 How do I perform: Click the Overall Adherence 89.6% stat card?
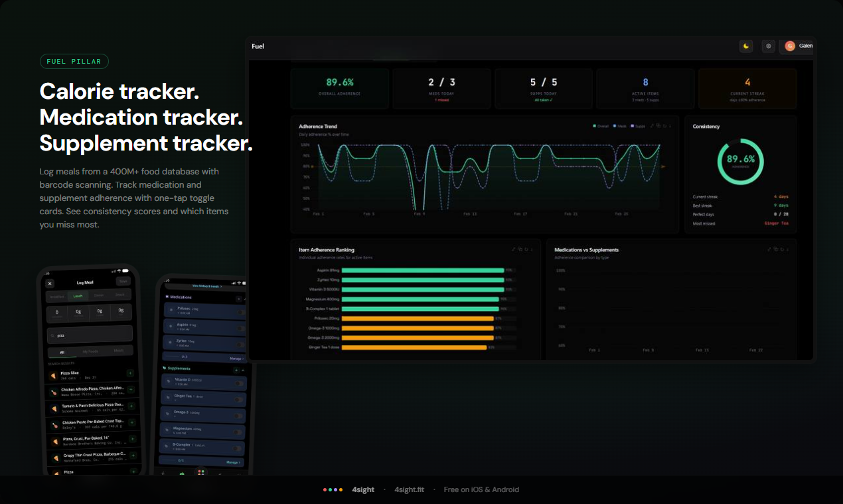(x=340, y=88)
